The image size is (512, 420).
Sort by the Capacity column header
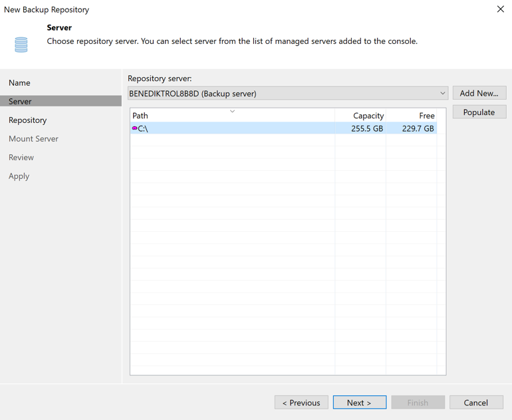368,116
